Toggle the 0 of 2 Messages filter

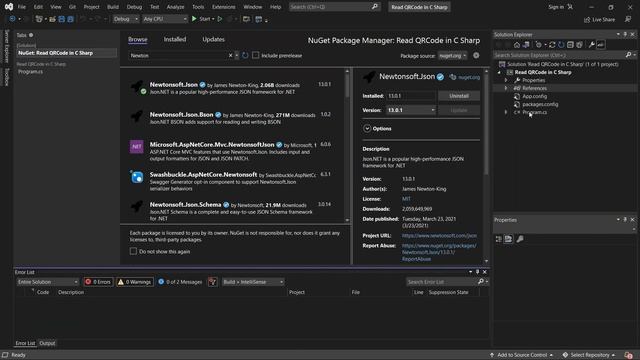180,282
